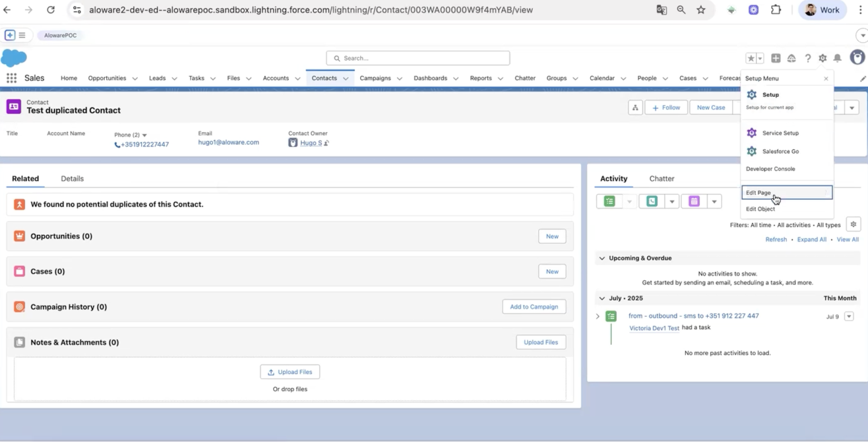Screen dimensions: 868x442
Task: Open Log a Call dropdown arrow
Action: (672, 201)
